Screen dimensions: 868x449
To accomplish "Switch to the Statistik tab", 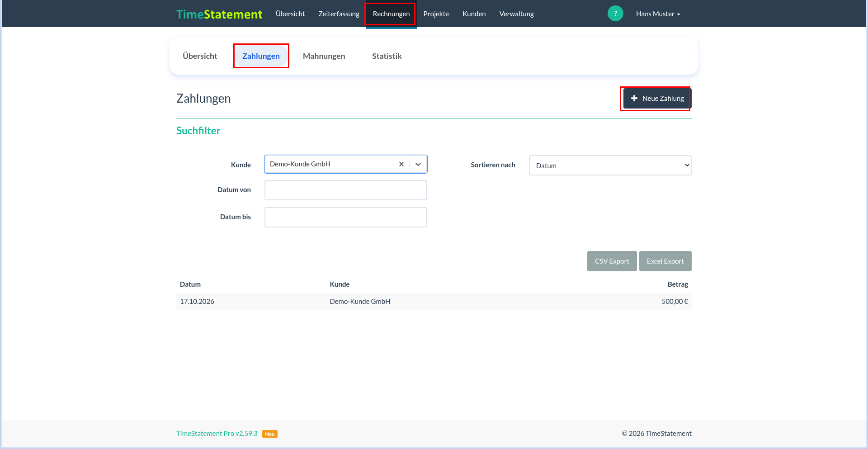I will (x=387, y=56).
